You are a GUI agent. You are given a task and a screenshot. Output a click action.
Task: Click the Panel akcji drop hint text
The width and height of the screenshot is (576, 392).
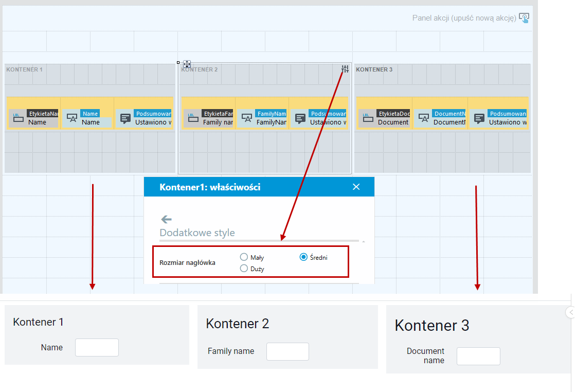point(464,18)
